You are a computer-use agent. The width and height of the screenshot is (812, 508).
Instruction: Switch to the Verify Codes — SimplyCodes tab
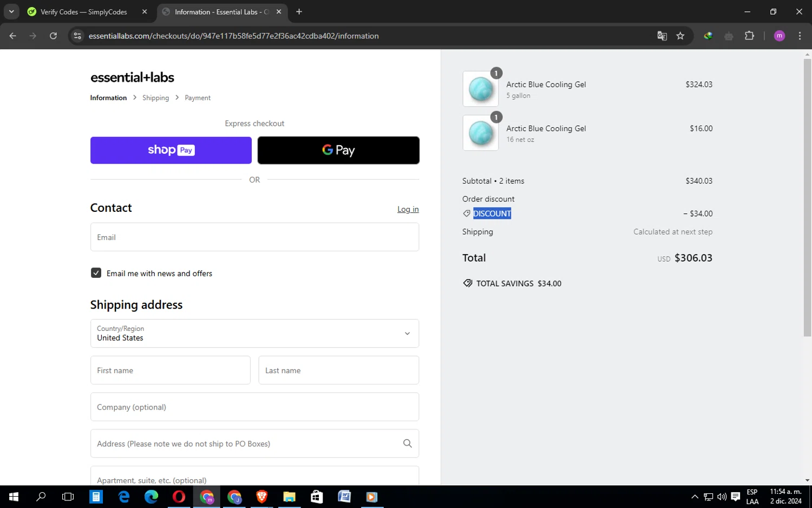[x=84, y=11]
